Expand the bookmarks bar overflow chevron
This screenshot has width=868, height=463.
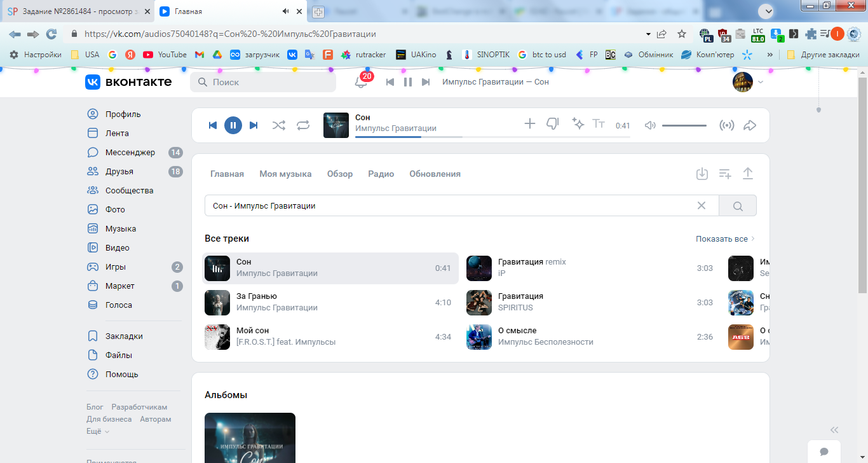click(x=770, y=55)
